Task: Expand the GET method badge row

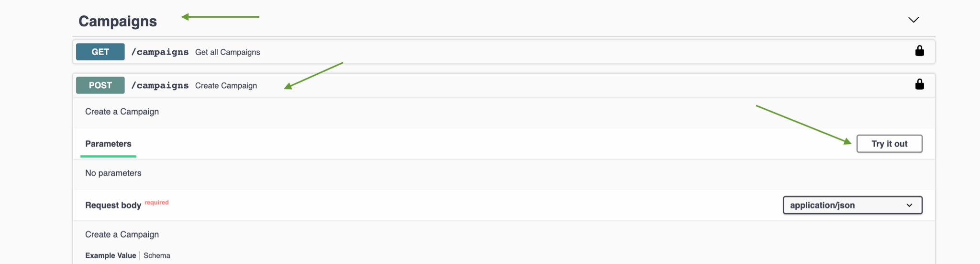Action: coord(100,52)
